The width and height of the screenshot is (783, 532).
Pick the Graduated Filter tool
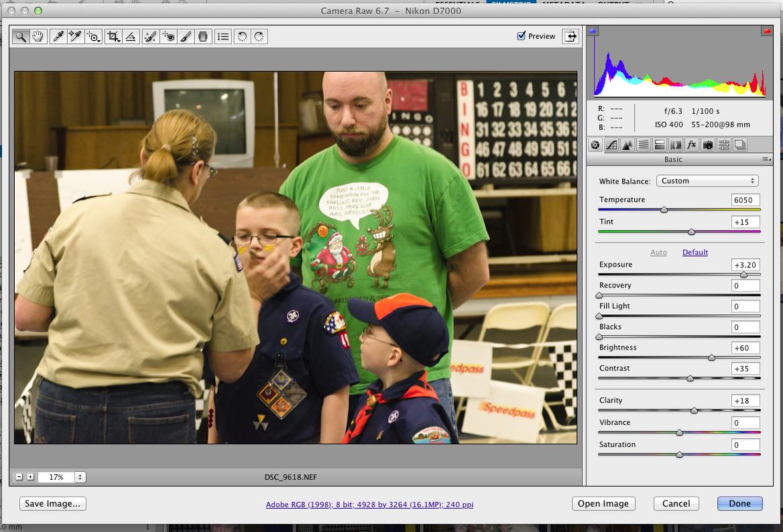click(203, 37)
